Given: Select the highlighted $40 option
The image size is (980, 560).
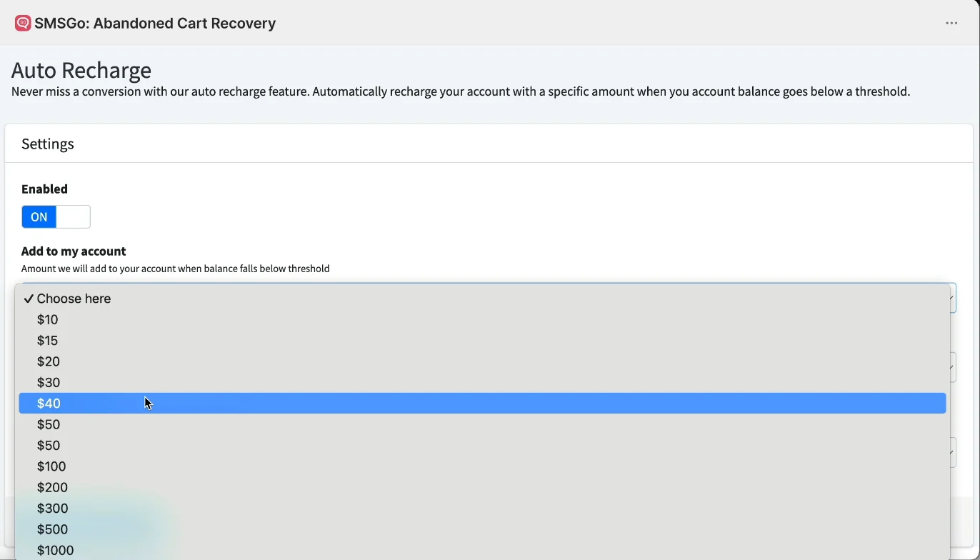Looking at the screenshot, I should coord(483,404).
